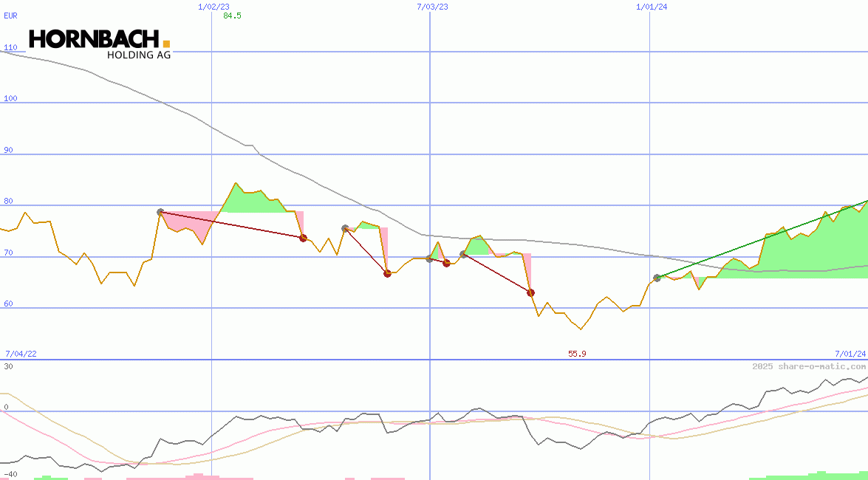Click red exit marker near price 73.5
868x480 pixels.
point(304,238)
